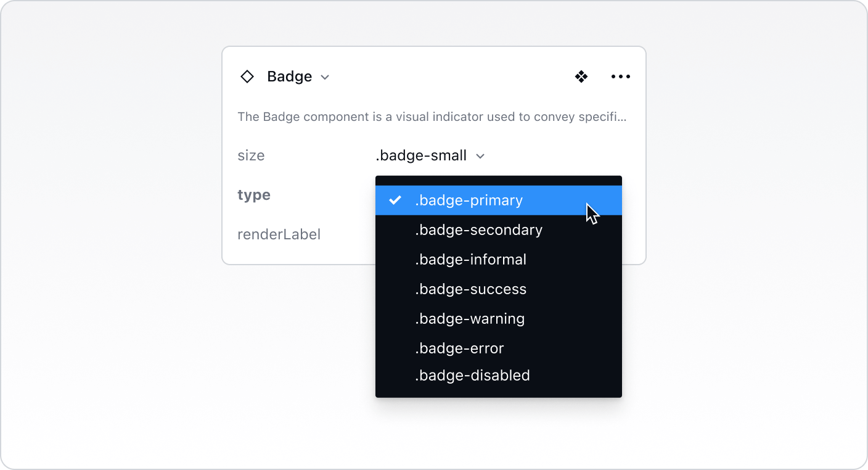Pick the .badge-disabled option

[x=472, y=376]
